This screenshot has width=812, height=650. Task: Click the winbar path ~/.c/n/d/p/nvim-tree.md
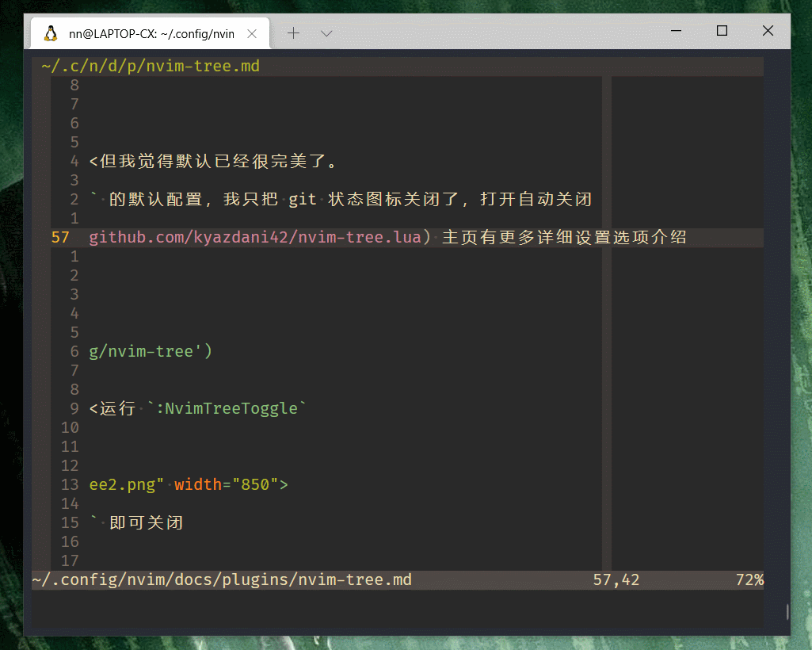(x=147, y=66)
